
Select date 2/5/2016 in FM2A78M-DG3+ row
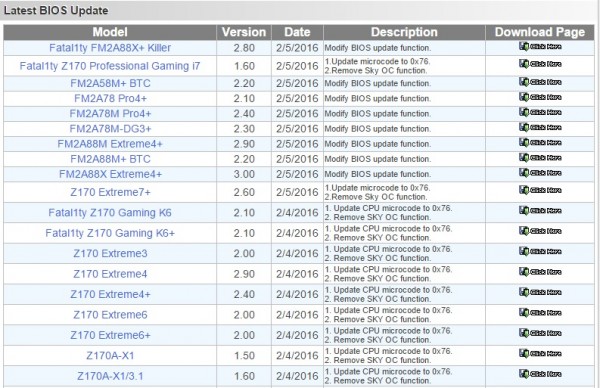point(297,129)
